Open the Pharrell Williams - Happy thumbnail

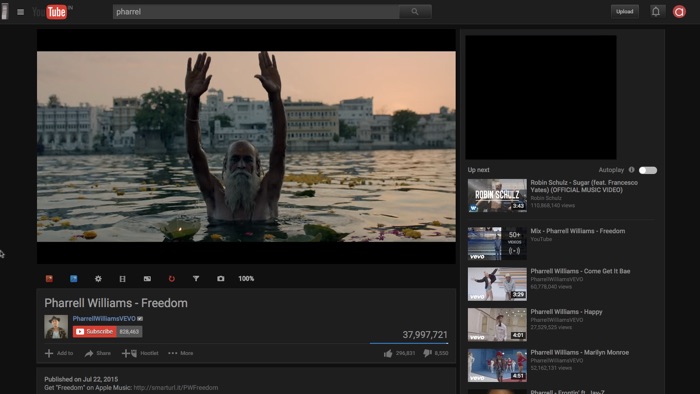pos(497,324)
